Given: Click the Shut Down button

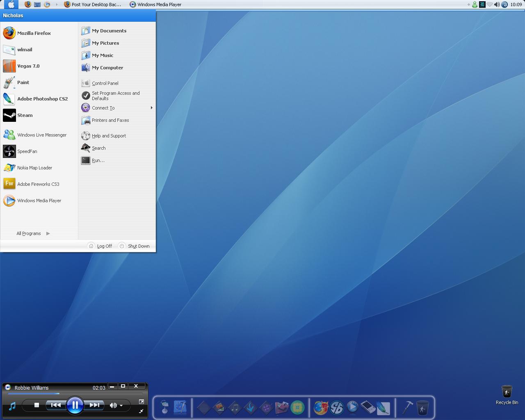Looking at the screenshot, I should point(134,246).
